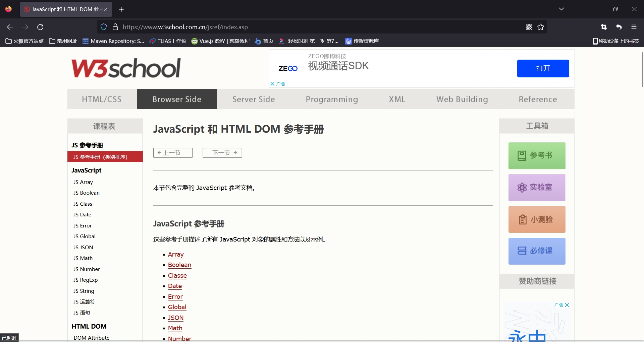
Task: Click the URL address bar field
Action: [319, 27]
